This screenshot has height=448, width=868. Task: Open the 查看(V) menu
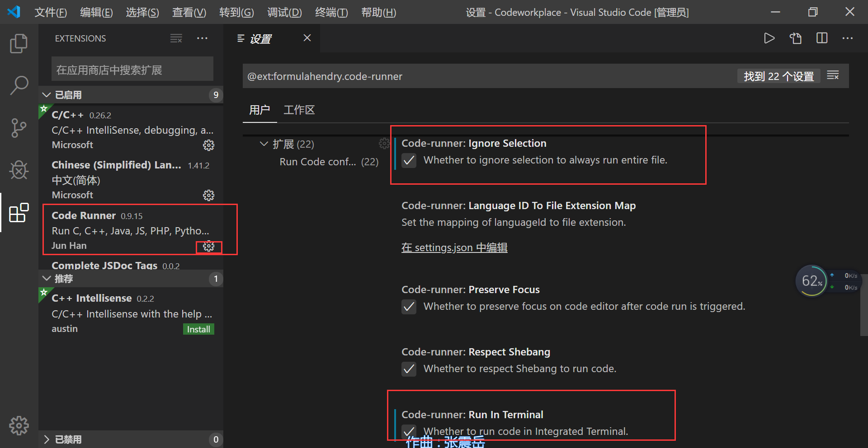click(x=189, y=12)
